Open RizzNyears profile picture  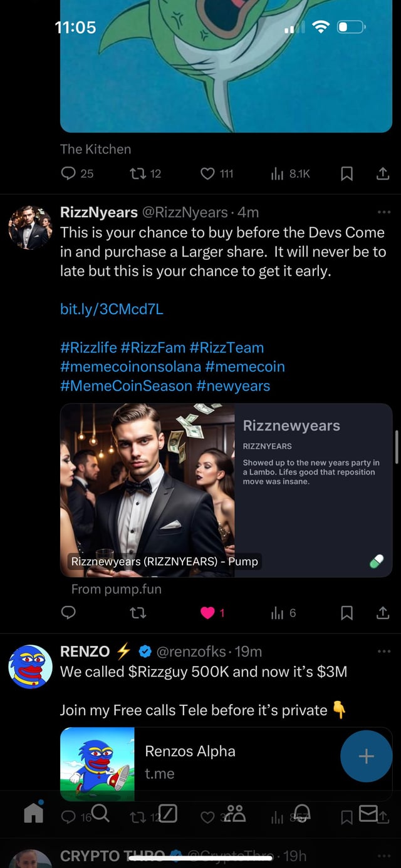(30, 227)
